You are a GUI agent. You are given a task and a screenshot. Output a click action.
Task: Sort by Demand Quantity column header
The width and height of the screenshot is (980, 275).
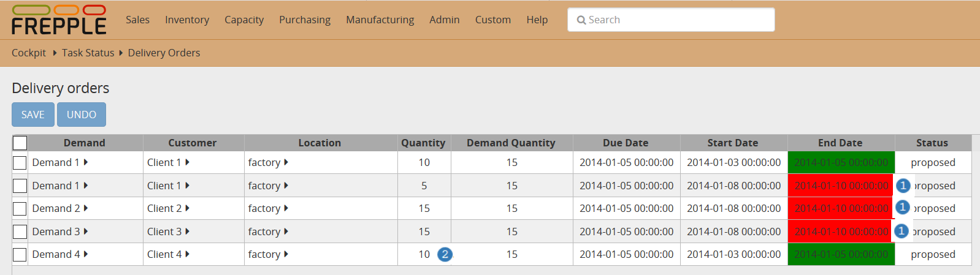click(x=511, y=143)
